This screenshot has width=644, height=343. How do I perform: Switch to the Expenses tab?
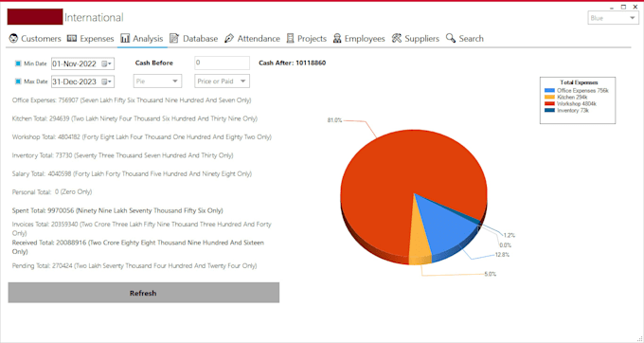click(x=90, y=39)
